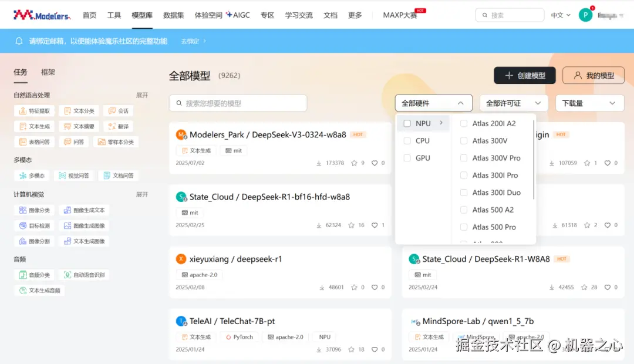Like the DeepSeek-V3-0324-w8a8 model heart icon

click(375, 163)
